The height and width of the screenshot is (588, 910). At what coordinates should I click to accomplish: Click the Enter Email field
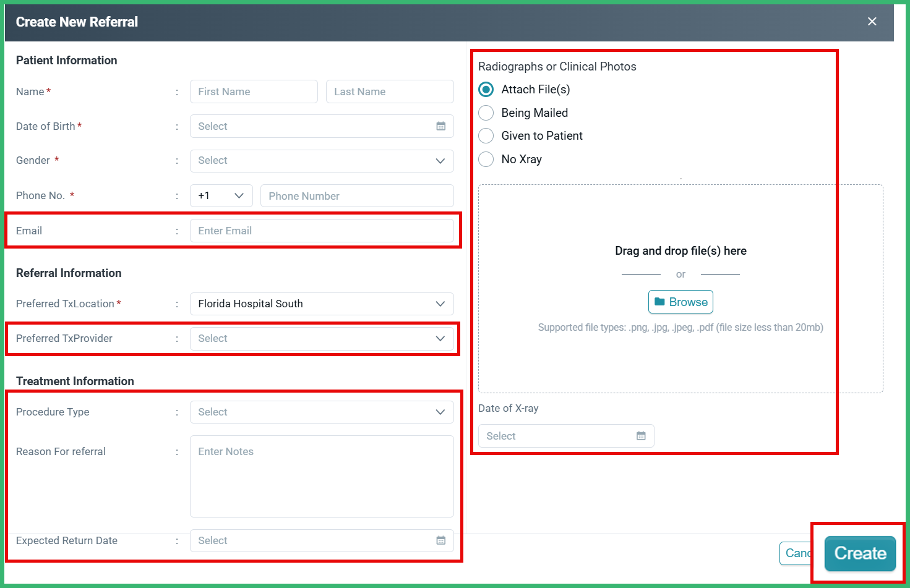[322, 230]
